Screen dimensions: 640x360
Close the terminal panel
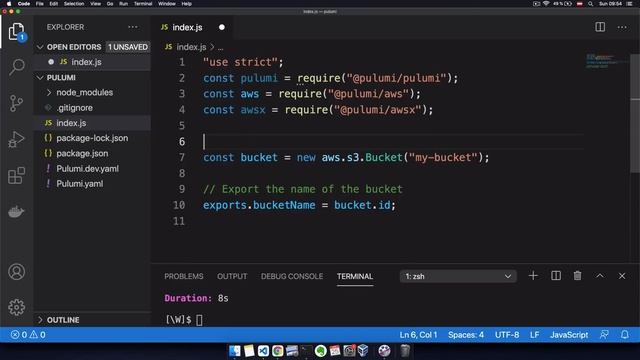click(622, 276)
